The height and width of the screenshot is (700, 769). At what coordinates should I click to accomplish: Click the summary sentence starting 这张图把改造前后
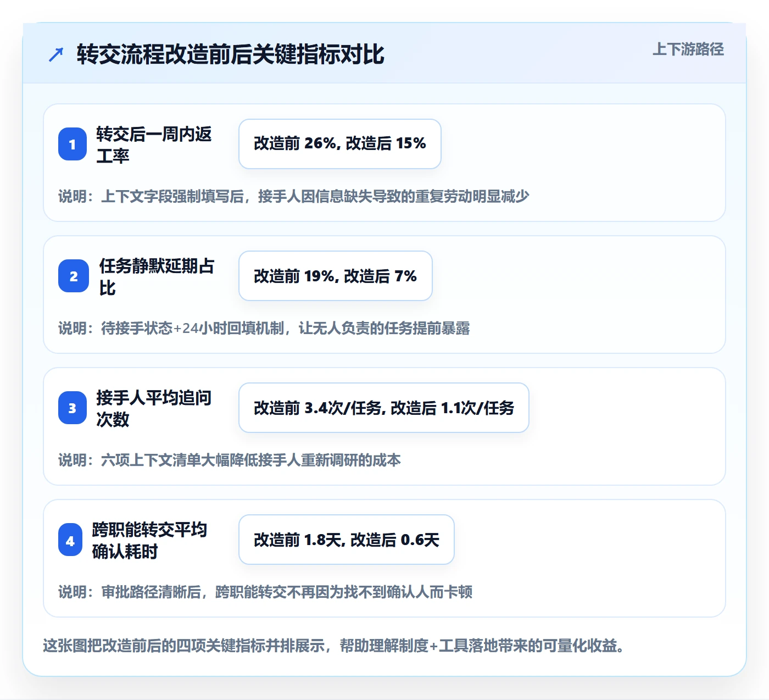click(x=334, y=646)
